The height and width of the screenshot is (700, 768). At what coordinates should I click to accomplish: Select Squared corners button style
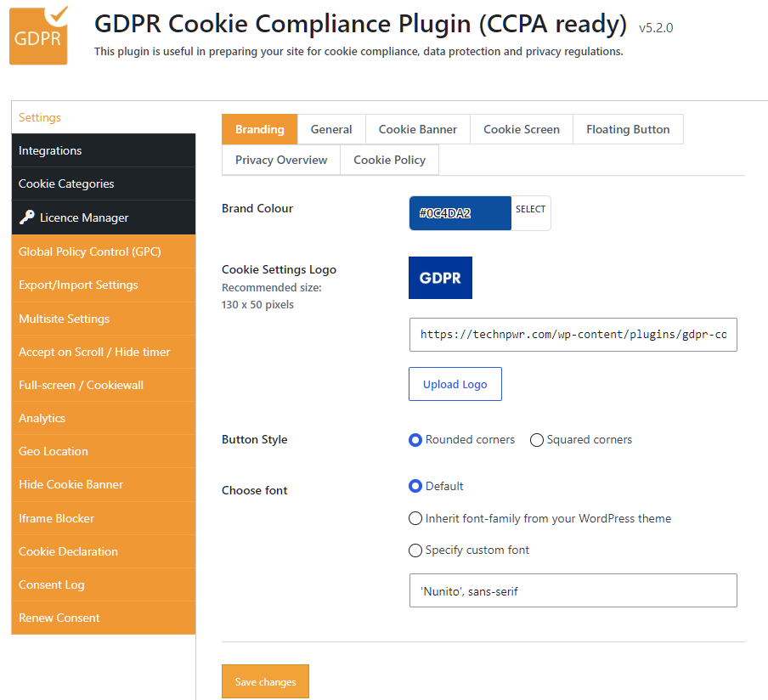(x=537, y=440)
